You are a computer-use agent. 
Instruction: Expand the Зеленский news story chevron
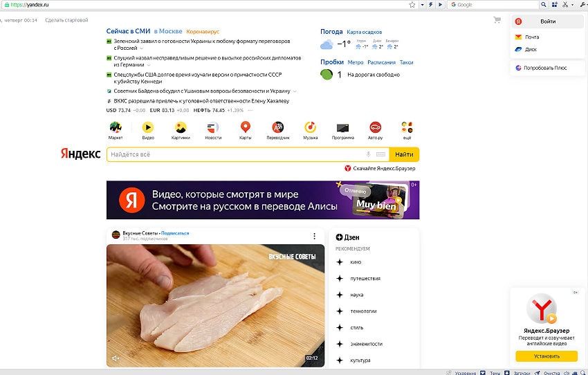141,48
